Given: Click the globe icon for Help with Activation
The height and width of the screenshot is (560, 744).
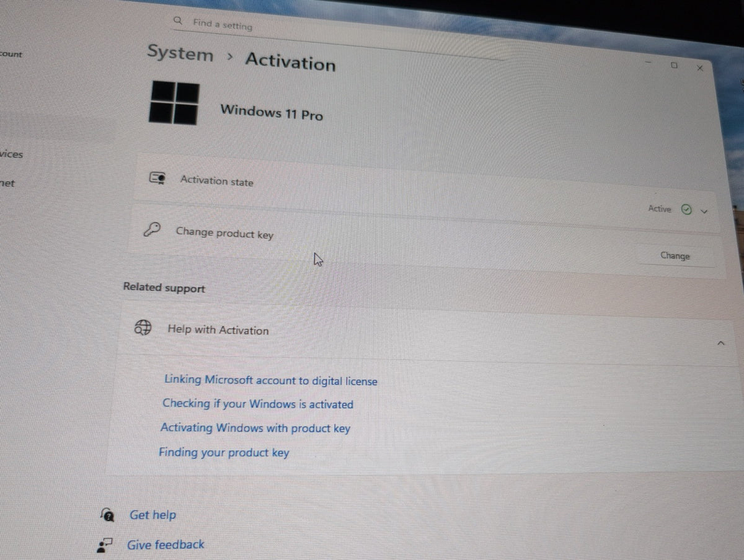Looking at the screenshot, I should coord(143,327).
